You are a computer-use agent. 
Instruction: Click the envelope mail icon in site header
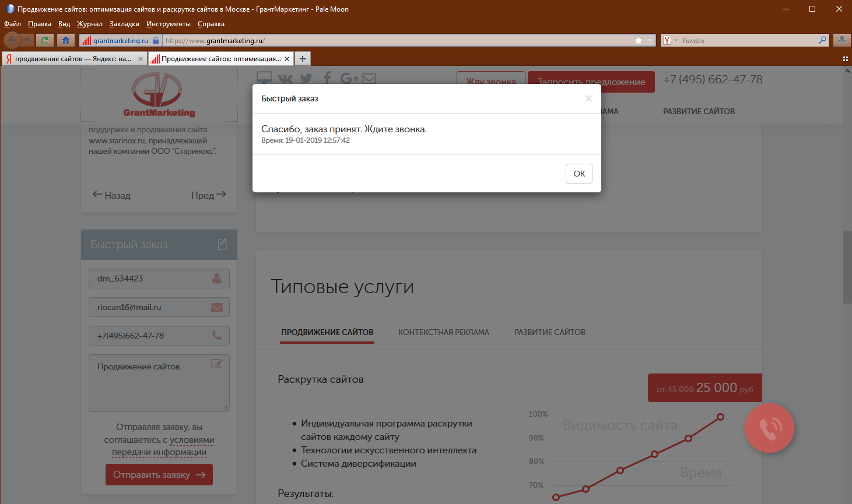tap(369, 78)
